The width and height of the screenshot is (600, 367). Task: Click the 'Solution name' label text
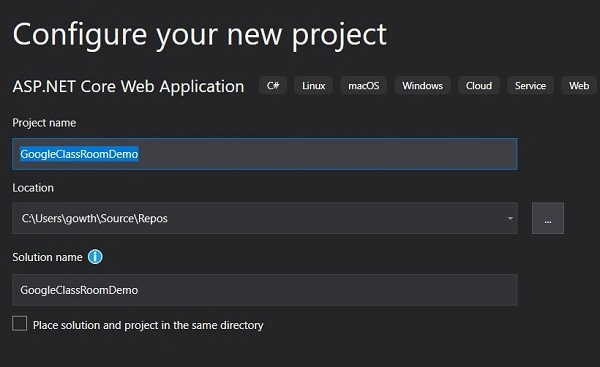pyautogui.click(x=47, y=257)
